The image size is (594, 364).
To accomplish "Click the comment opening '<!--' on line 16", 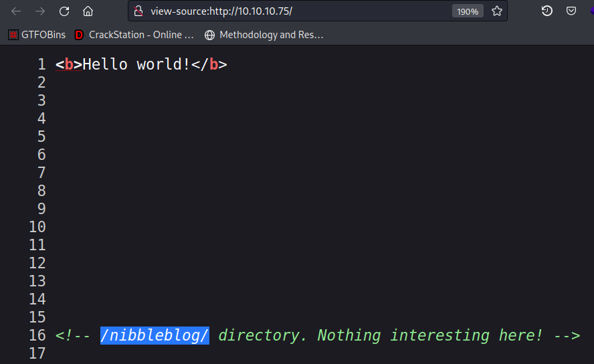I will click(x=73, y=336).
